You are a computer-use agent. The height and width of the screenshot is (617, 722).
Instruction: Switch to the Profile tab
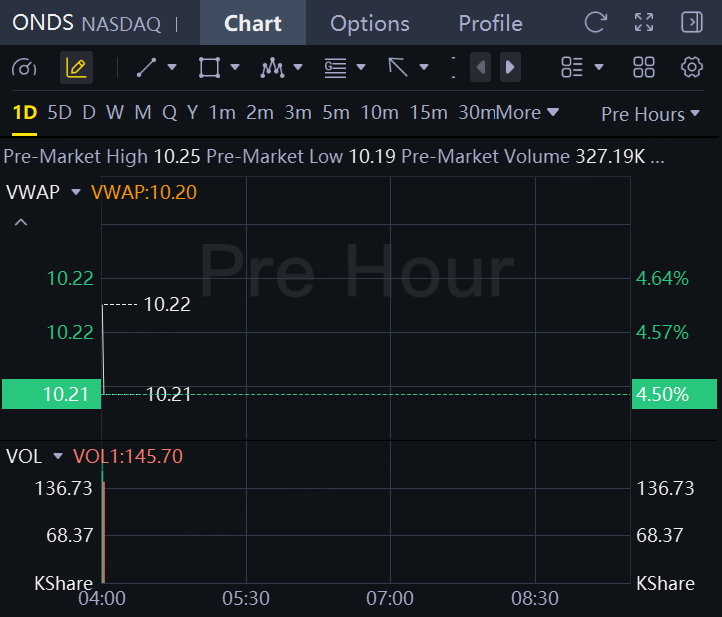(490, 23)
